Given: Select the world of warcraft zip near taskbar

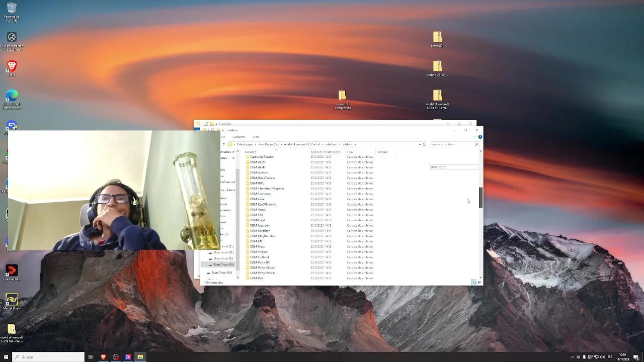Looking at the screenshot, I should pos(12,333).
